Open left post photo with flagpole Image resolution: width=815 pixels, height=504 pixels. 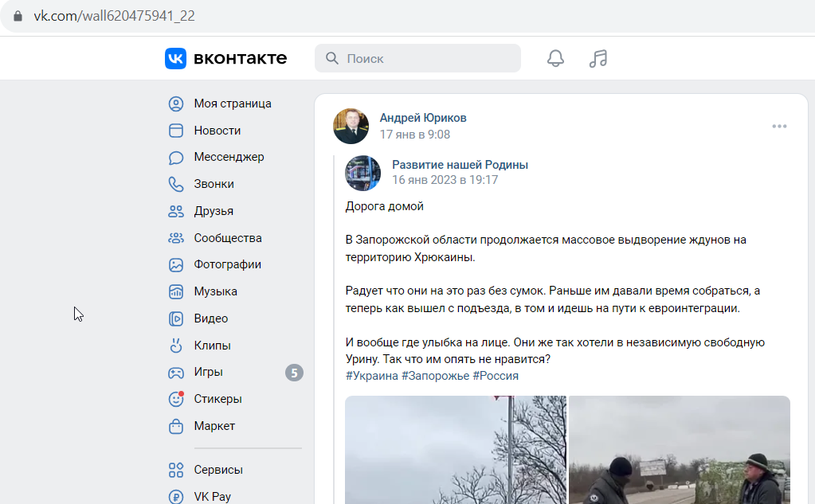pyautogui.click(x=456, y=450)
